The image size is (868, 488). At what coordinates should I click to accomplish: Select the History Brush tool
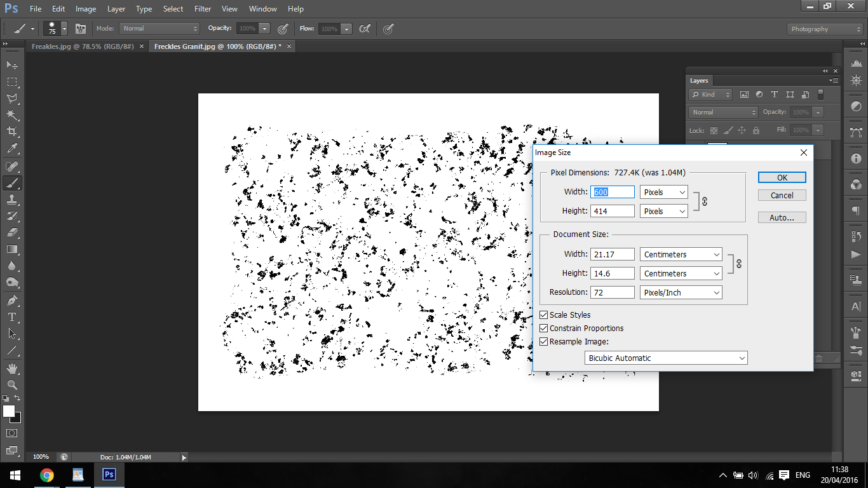coord(12,216)
